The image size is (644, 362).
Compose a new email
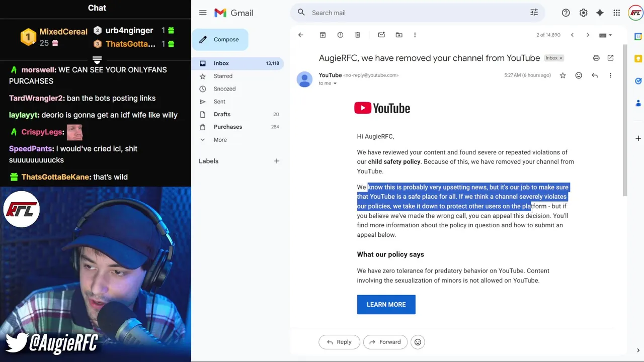coord(220,39)
